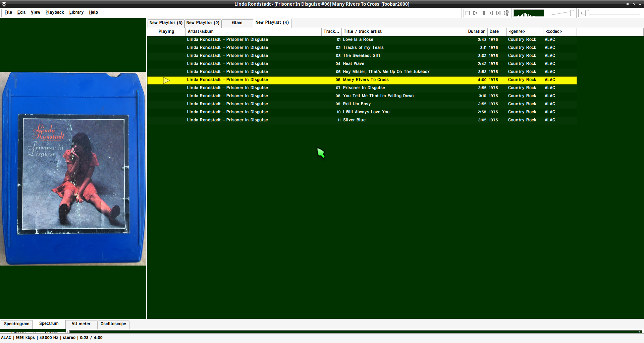Stop playback with the Stop button
The height and width of the screenshot is (343, 644).
click(468, 13)
